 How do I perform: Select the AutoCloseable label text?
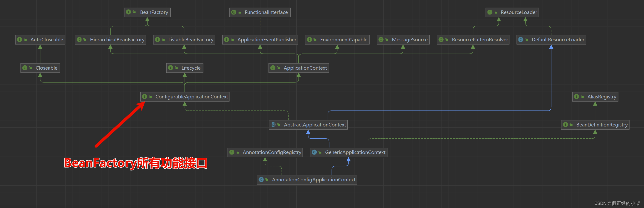[47, 40]
